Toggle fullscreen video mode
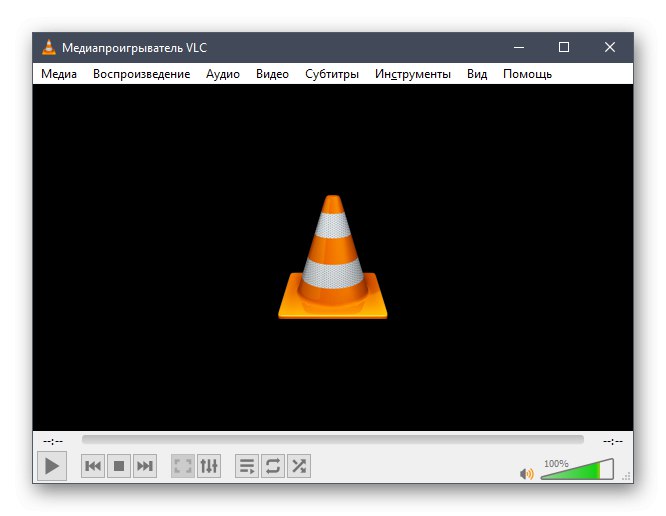The image size is (666, 516). [183, 466]
